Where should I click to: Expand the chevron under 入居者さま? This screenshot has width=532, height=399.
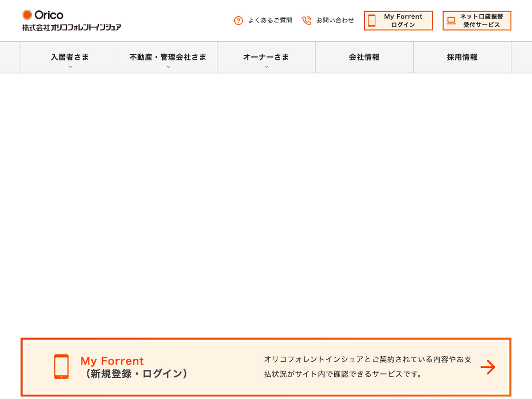pos(70,67)
